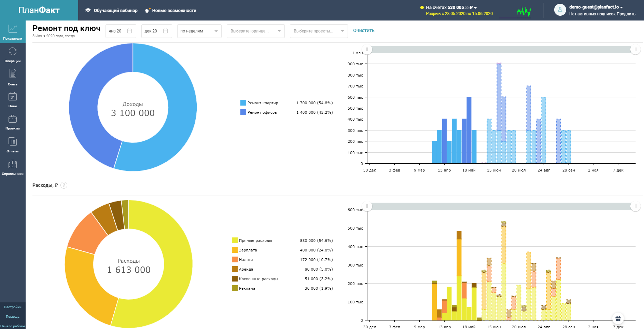The width and height of the screenshot is (644, 329).
Task: Click the gift icon at bottom right
Action: [x=618, y=319]
